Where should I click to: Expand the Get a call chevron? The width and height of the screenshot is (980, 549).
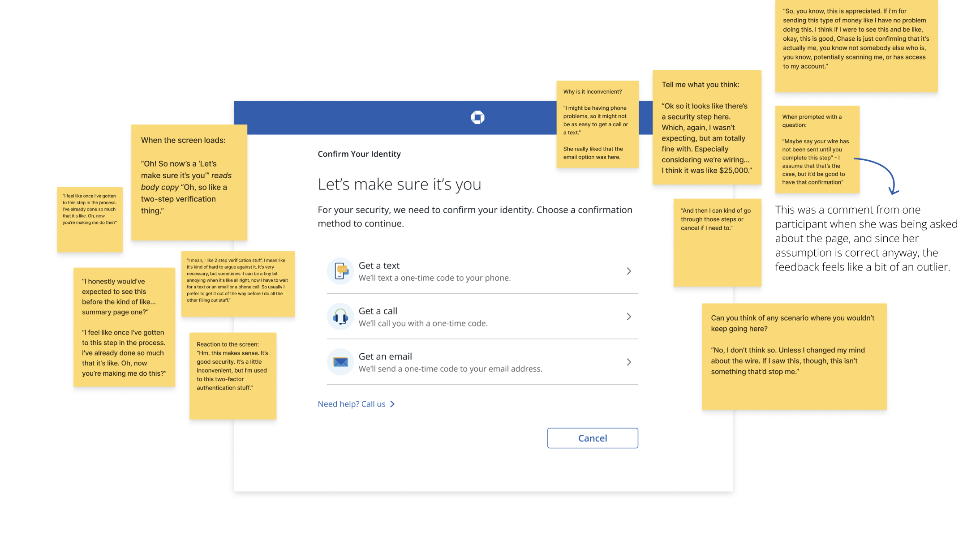pos(629,317)
